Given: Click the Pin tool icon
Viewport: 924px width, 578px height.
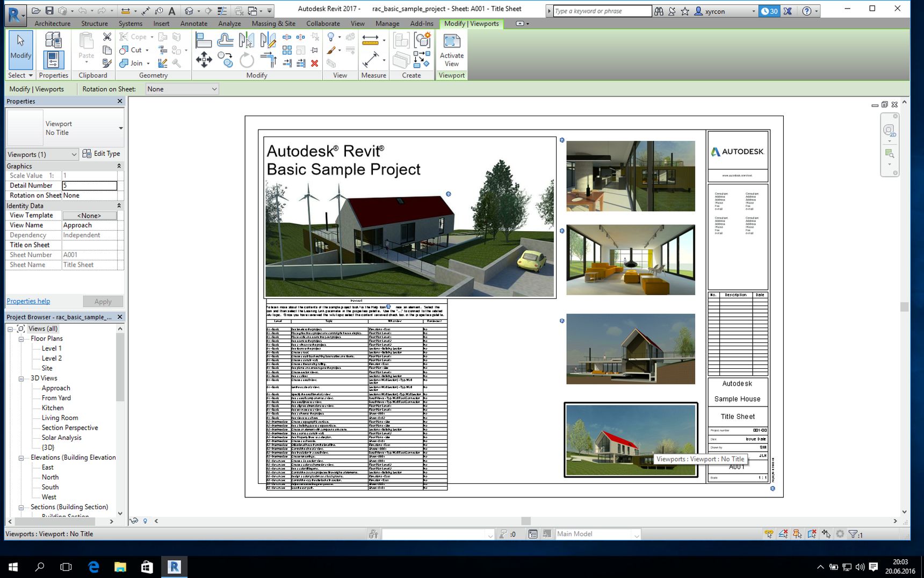Looking at the screenshot, I should pos(315,50).
